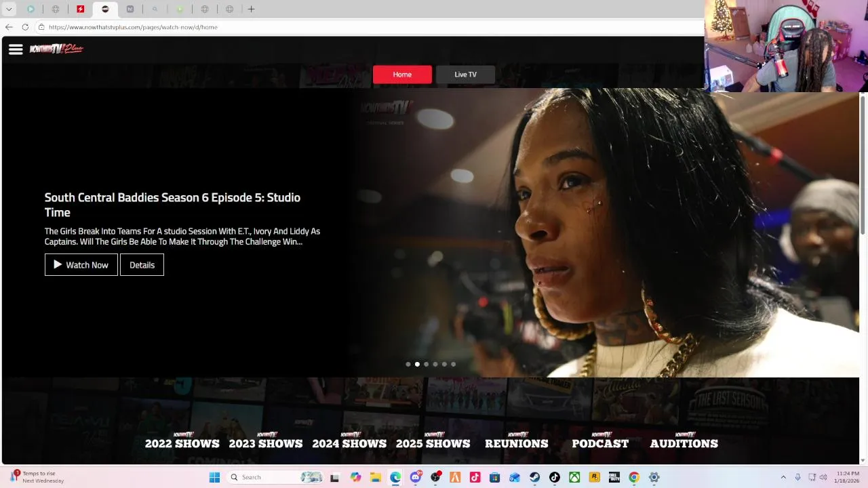Open Xbox app from taskbar

(574, 477)
